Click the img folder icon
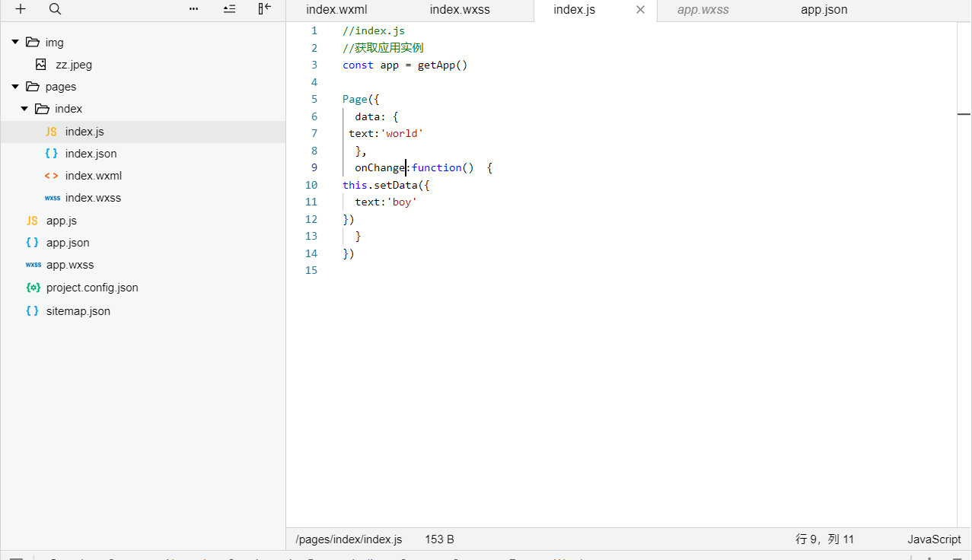972x560 pixels. click(32, 42)
